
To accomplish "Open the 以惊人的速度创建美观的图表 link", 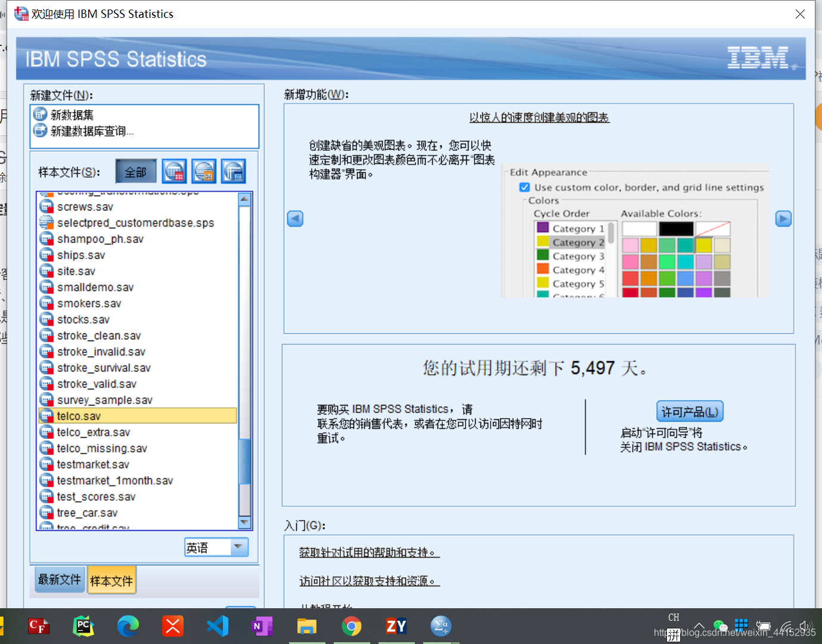I will tap(539, 117).
